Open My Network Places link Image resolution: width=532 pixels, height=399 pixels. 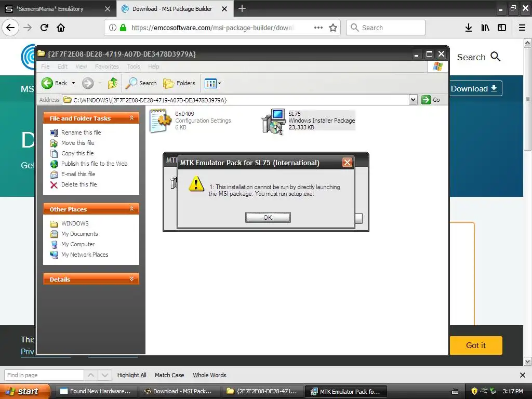(x=85, y=255)
